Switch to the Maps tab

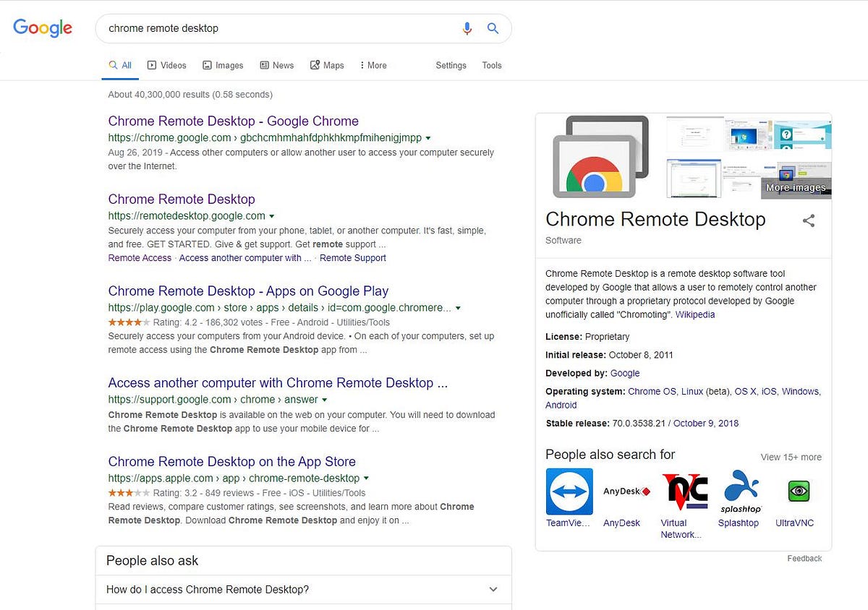[327, 65]
